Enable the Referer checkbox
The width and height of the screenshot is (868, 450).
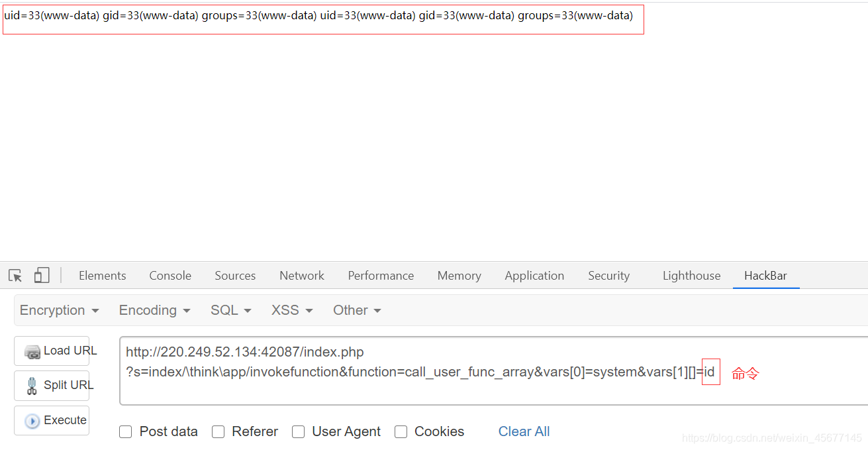[218, 432]
